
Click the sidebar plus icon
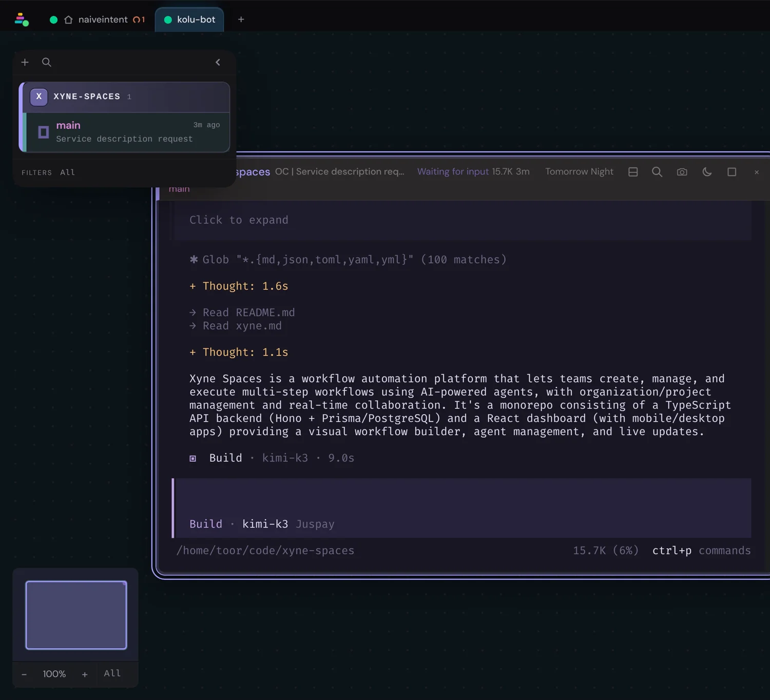click(x=25, y=62)
